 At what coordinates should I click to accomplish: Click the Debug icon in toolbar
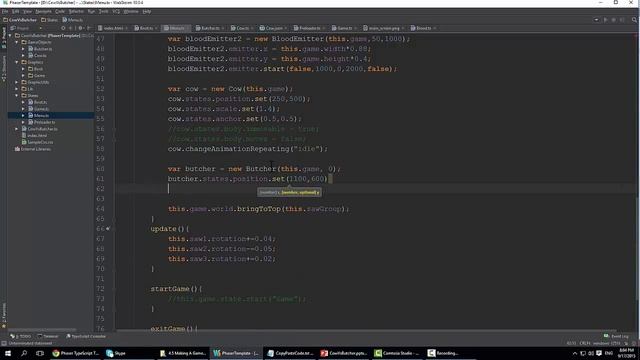[613, 20]
